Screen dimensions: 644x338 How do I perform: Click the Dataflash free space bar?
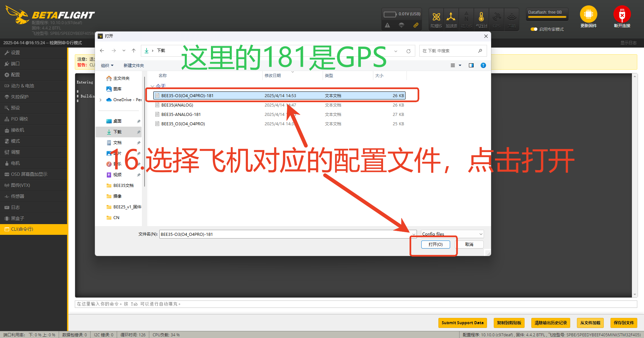tap(547, 17)
